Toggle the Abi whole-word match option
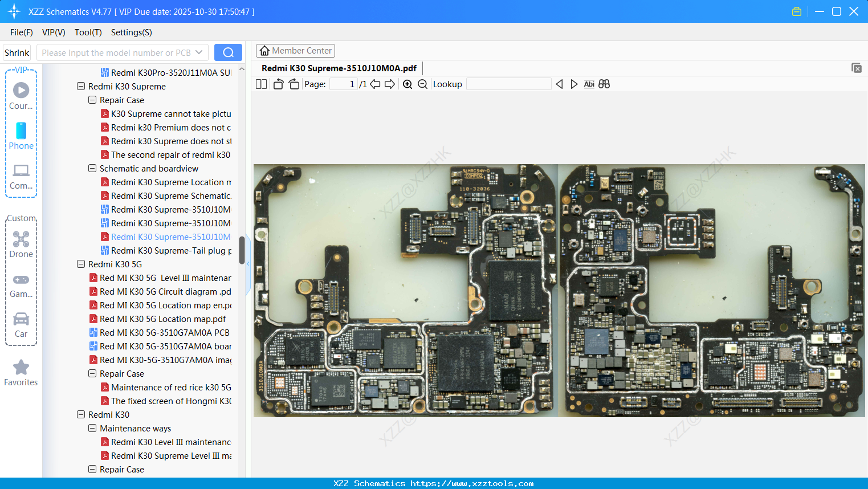This screenshot has width=868, height=489. (589, 84)
